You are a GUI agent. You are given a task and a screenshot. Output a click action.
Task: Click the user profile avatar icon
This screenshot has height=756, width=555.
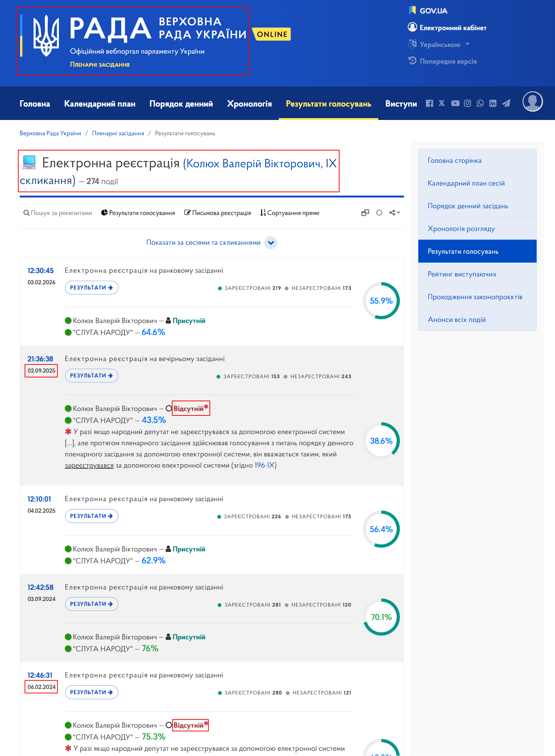[x=532, y=102]
